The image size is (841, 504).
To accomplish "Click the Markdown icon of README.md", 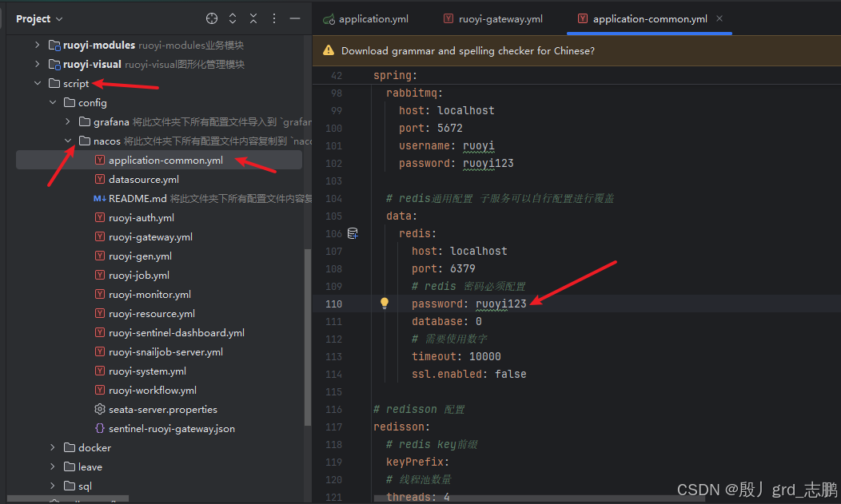I will [100, 198].
